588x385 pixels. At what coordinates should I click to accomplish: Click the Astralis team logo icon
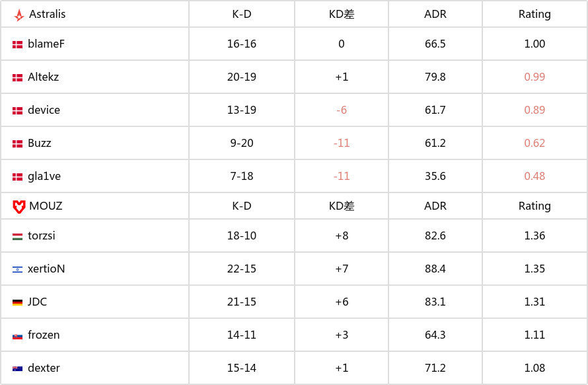point(18,15)
